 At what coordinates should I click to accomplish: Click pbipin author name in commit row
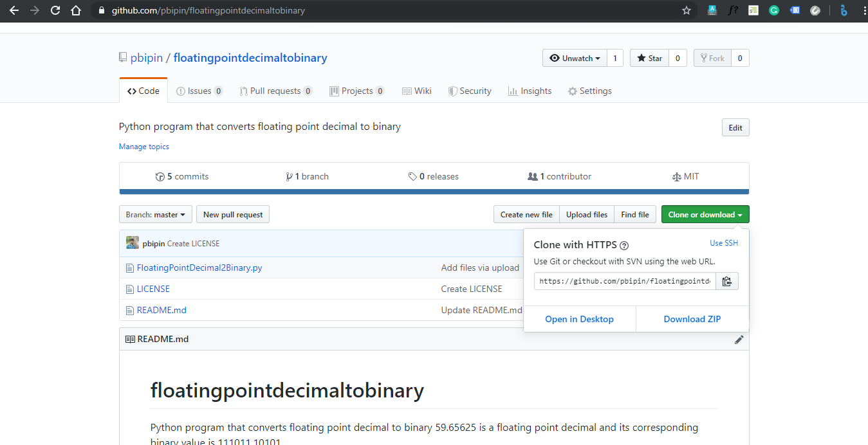click(x=154, y=244)
